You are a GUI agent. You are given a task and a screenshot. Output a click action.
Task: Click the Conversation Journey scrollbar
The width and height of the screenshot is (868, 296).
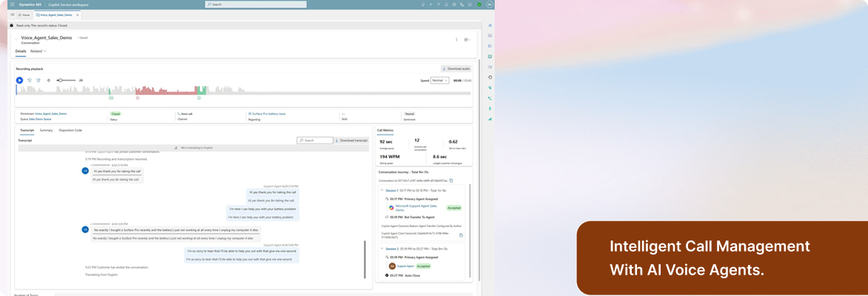point(470,232)
